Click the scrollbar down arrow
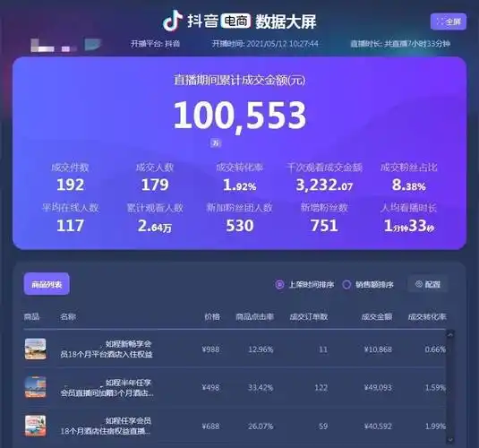The height and width of the screenshot is (448, 479). [450, 440]
